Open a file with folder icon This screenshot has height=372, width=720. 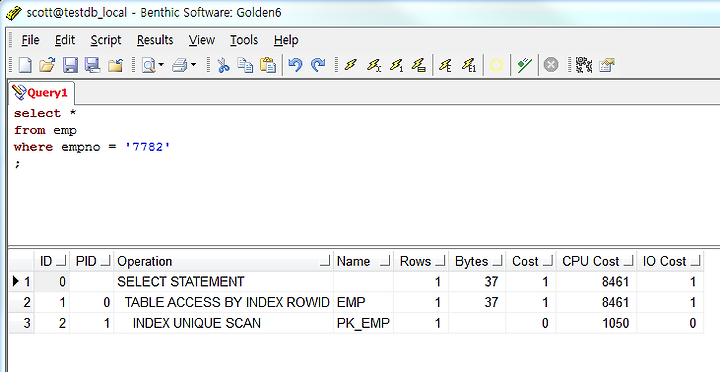[x=47, y=65]
